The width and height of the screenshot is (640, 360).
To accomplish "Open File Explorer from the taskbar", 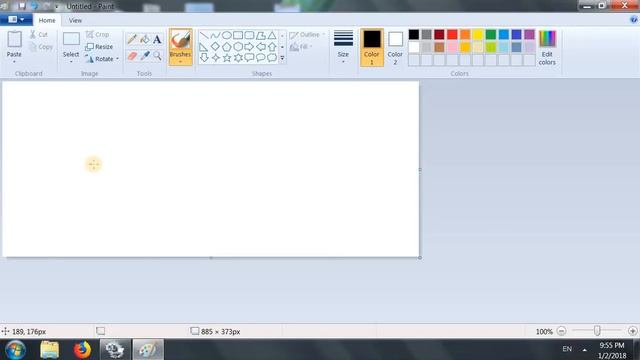I will 49,350.
